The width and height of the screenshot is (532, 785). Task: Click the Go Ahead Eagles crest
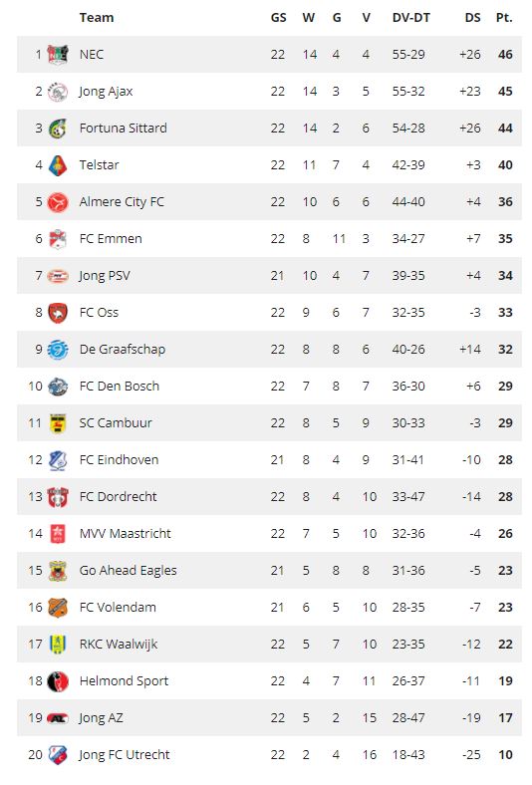pos(58,570)
